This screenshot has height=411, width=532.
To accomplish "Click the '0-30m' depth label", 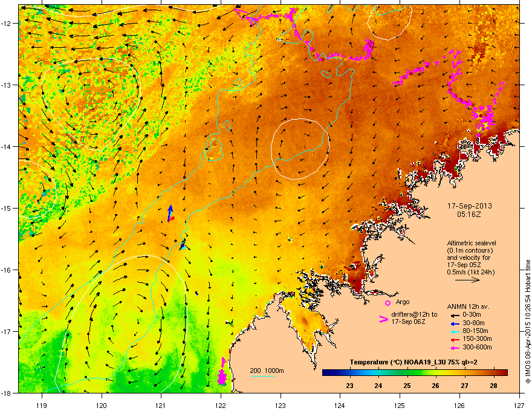I will 472,315.
